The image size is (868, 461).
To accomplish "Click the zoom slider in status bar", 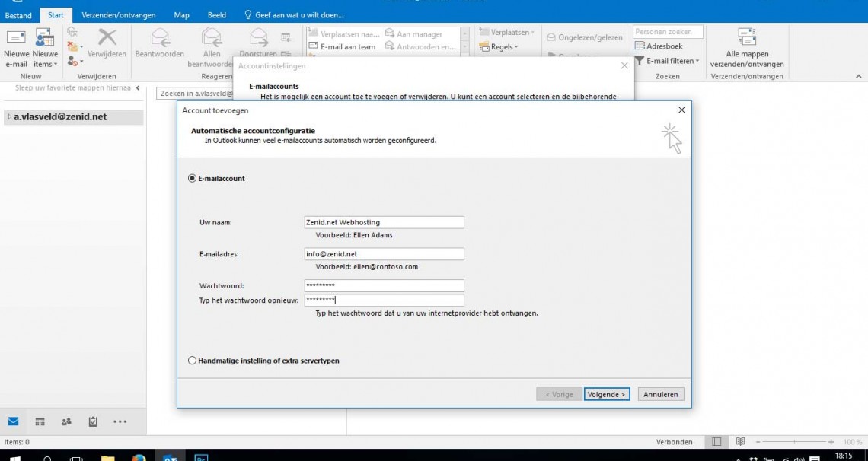I will [x=794, y=442].
